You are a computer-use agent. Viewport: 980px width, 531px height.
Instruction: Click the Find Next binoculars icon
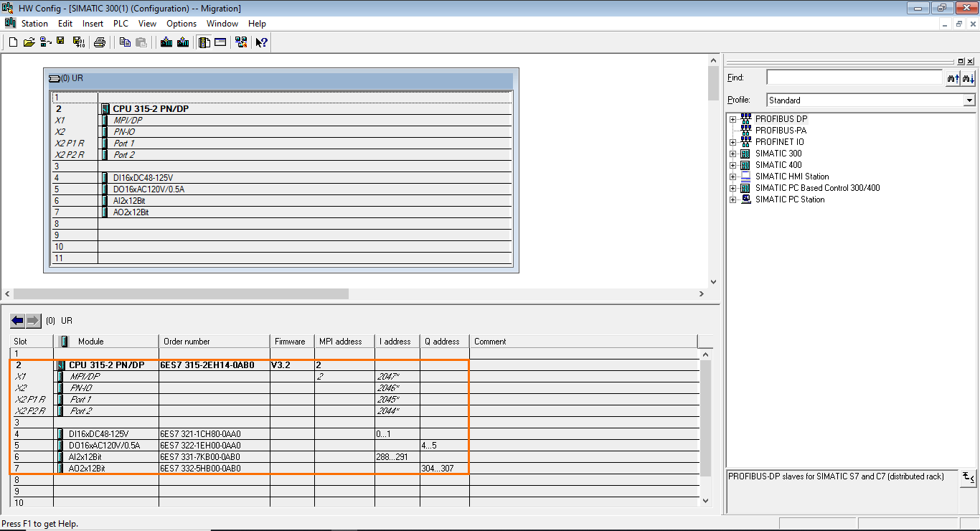click(969, 77)
